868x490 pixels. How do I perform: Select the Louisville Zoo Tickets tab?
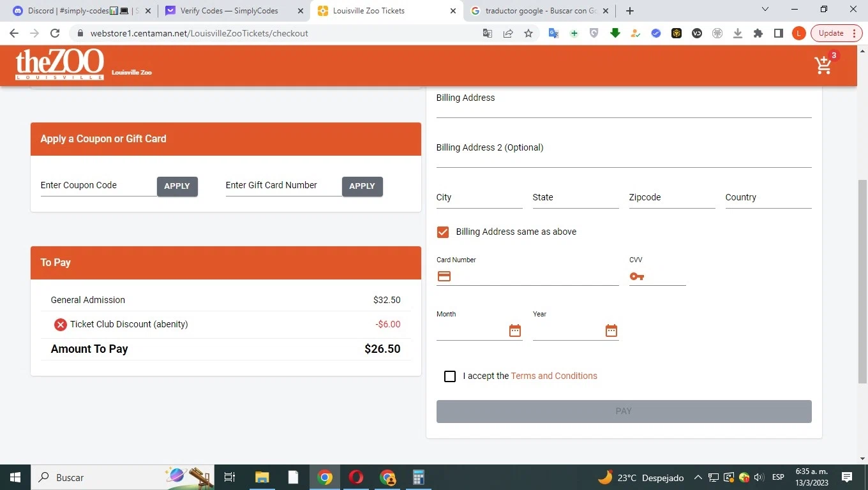[x=387, y=11]
